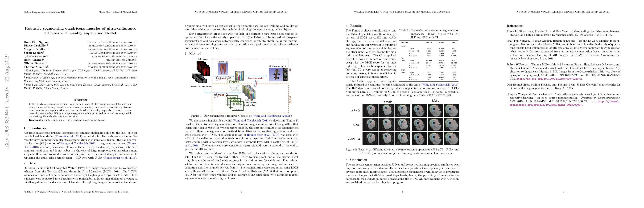Open the Ronneberger et al., 2015 citation in Introduction
The height and width of the screenshot is (208, 644).
pyautogui.click(x=119, y=158)
